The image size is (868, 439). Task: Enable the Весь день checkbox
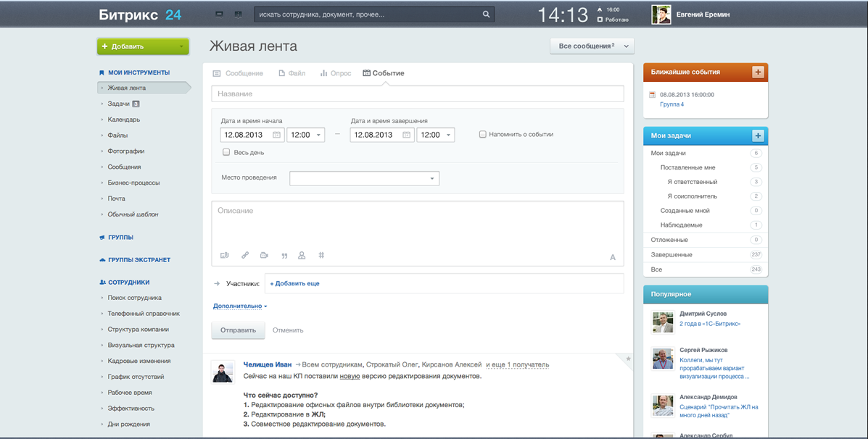(226, 152)
